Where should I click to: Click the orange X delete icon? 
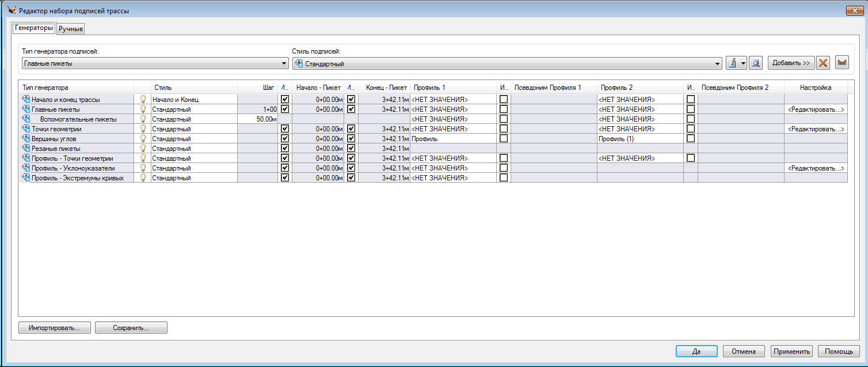click(x=823, y=63)
